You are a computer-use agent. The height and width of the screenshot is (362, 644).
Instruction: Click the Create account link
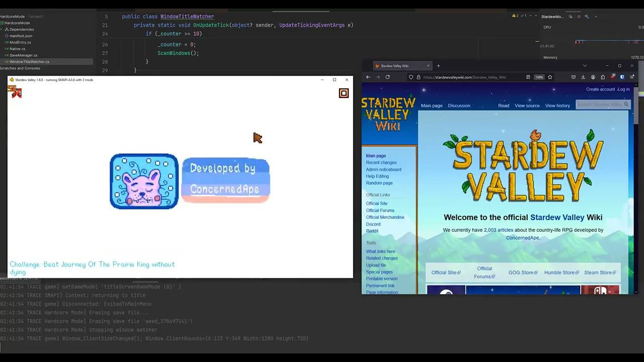(600, 89)
